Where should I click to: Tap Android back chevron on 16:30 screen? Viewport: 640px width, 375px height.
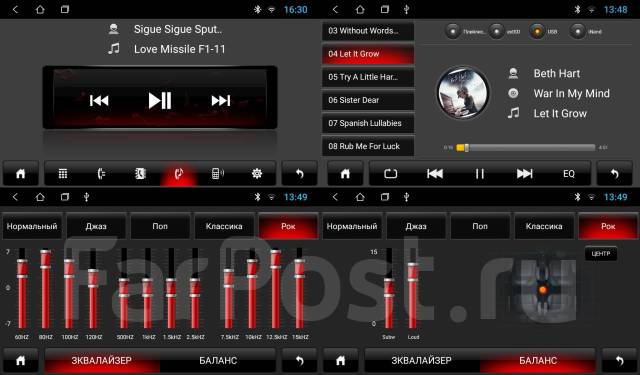click(x=15, y=9)
